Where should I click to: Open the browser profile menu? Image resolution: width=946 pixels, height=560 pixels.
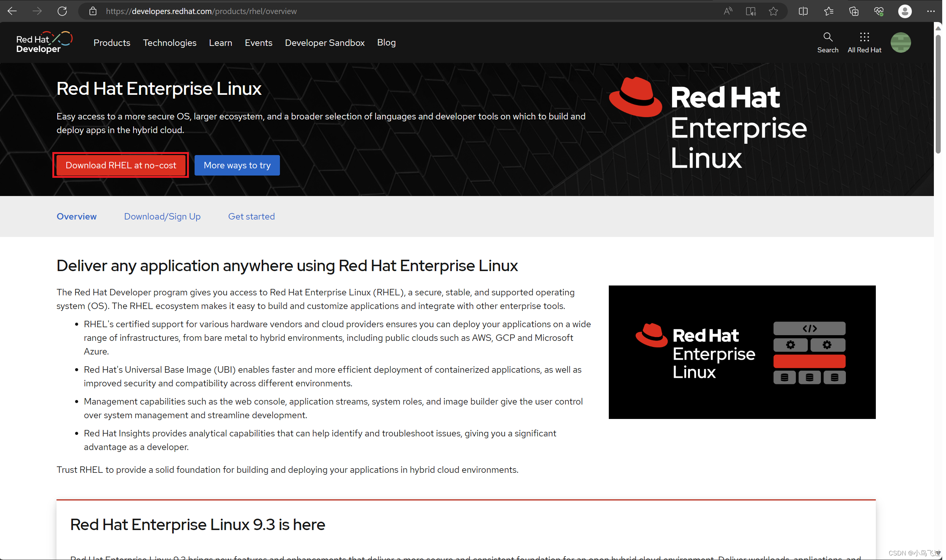(905, 11)
